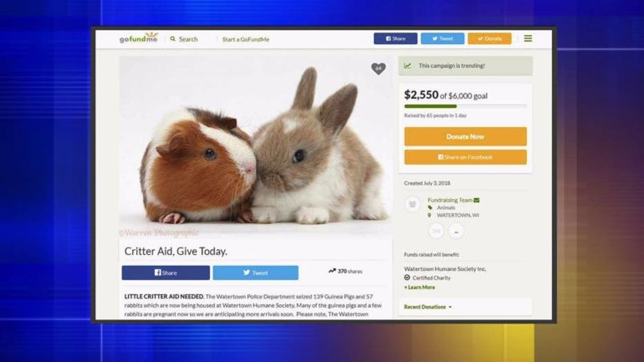644x362 pixels.
Task: Click the search magnifier icon
Action: [x=173, y=39]
